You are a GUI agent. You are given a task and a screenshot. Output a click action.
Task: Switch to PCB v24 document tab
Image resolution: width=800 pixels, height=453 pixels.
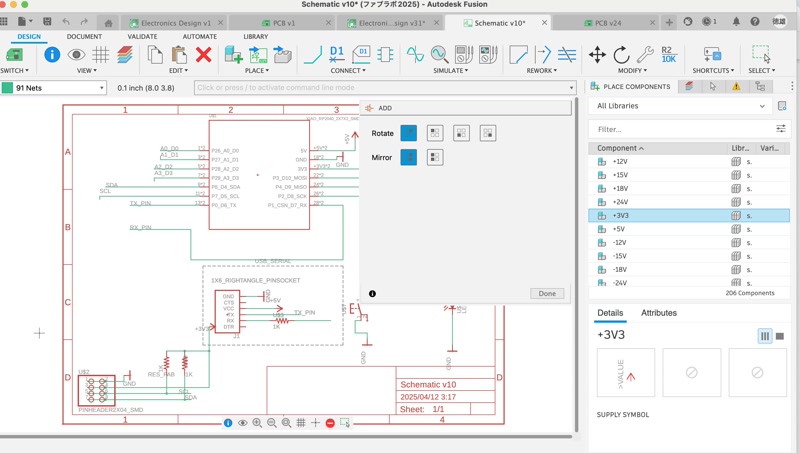tap(605, 23)
